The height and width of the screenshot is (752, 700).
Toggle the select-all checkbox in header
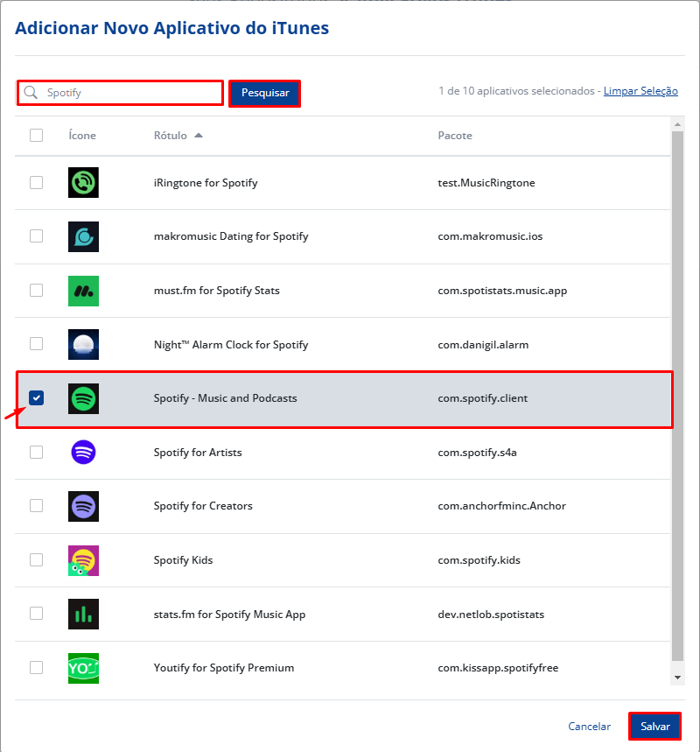click(36, 135)
